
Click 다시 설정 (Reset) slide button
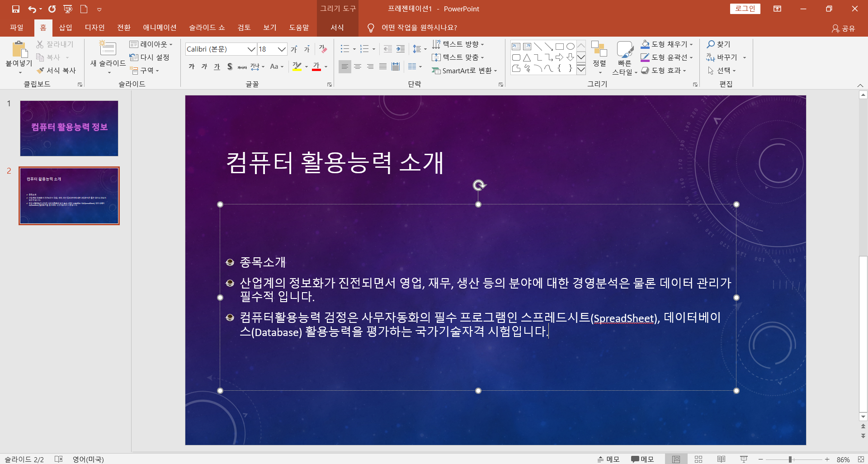tap(149, 57)
